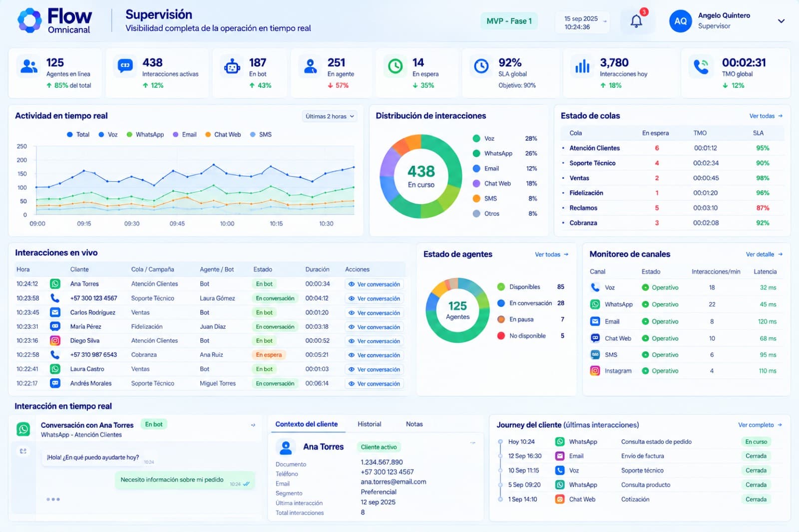
Task: Open Ver todas in Estado de colas
Action: coord(766,116)
